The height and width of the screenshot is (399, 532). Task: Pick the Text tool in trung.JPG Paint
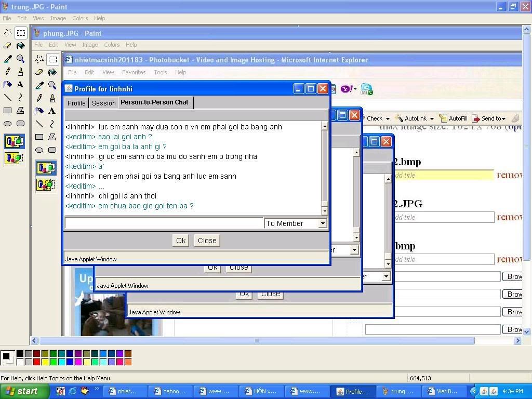pyautogui.click(x=21, y=85)
